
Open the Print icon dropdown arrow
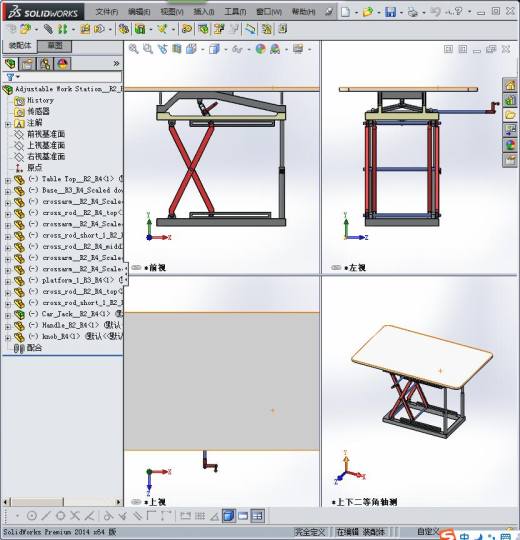coord(424,13)
